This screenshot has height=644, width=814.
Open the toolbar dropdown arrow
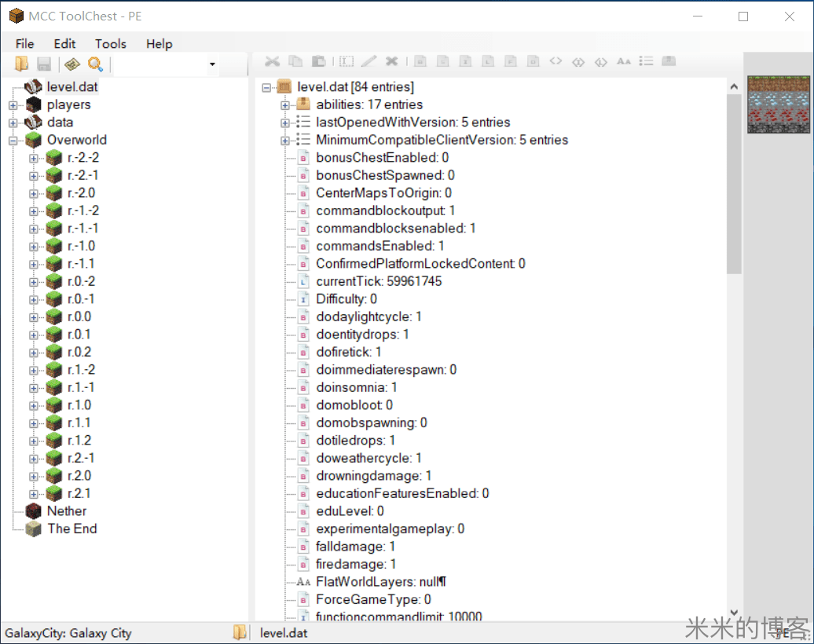click(212, 64)
